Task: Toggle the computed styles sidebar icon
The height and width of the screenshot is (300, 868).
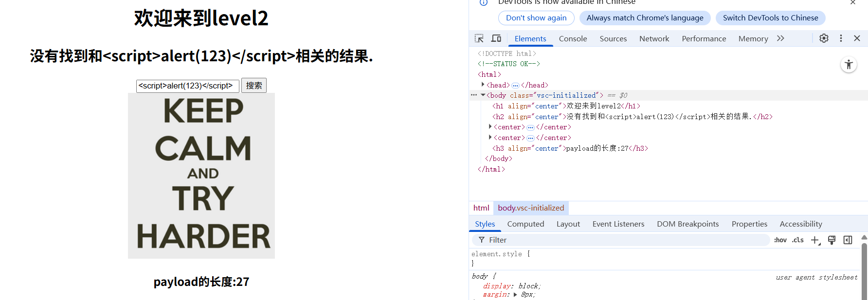Action: point(848,240)
